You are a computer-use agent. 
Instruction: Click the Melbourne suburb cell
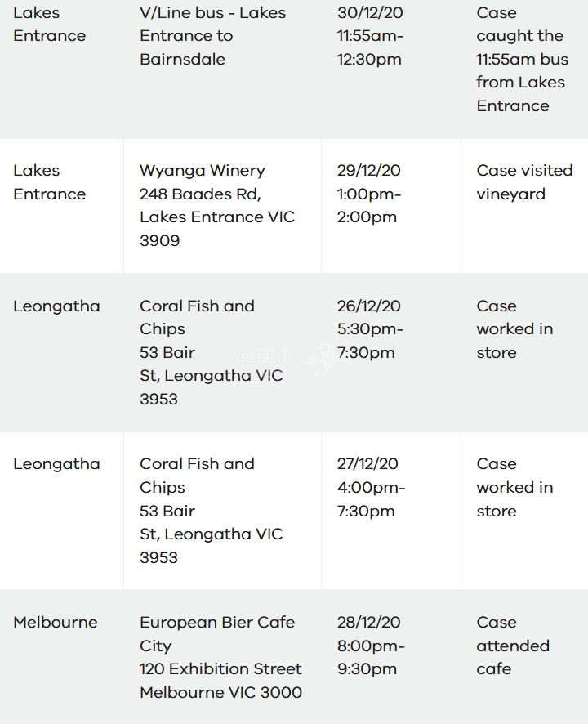tap(56, 623)
